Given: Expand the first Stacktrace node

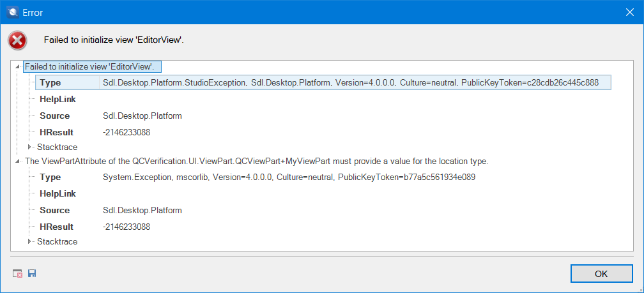Looking at the screenshot, I should pyautogui.click(x=29, y=147).
